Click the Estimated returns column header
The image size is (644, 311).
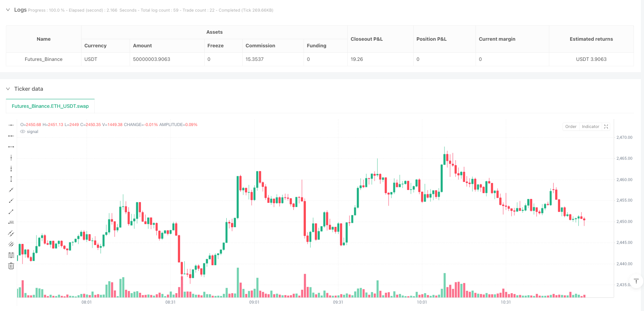tap(591, 39)
